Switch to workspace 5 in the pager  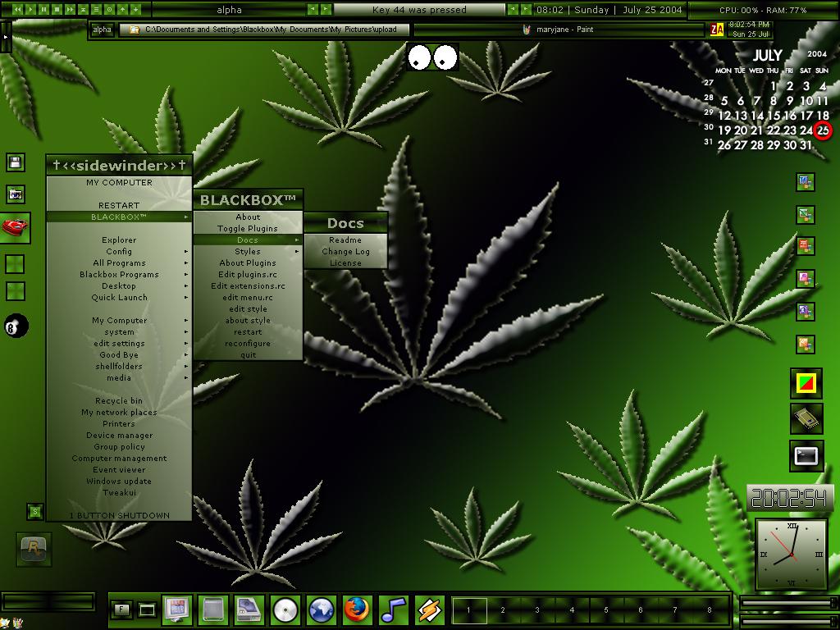(606, 609)
